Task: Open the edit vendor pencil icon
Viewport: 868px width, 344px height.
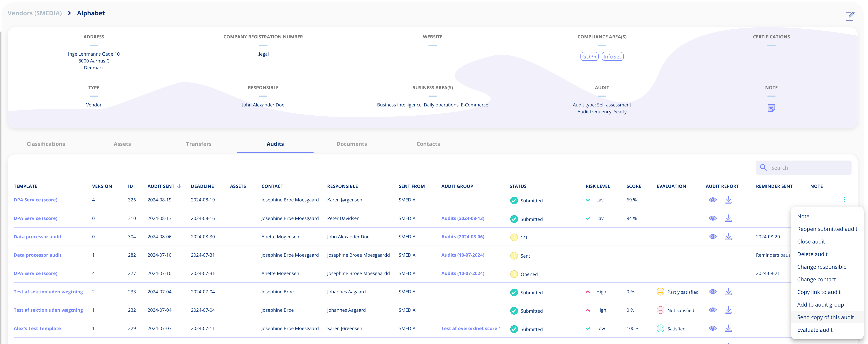Action: 849,16
